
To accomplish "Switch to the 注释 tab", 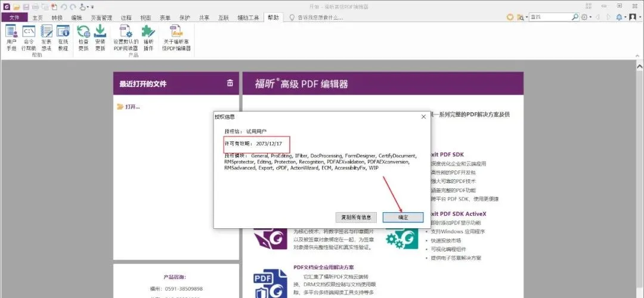I will pos(126,18).
